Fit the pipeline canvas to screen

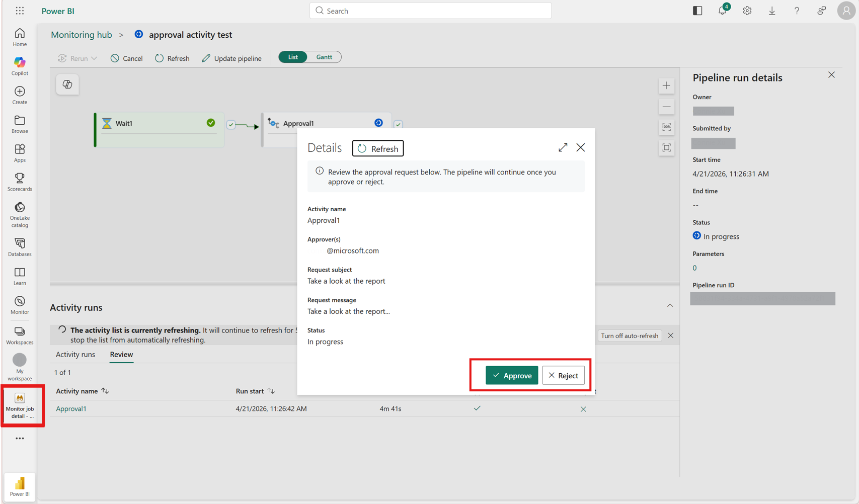point(666,148)
